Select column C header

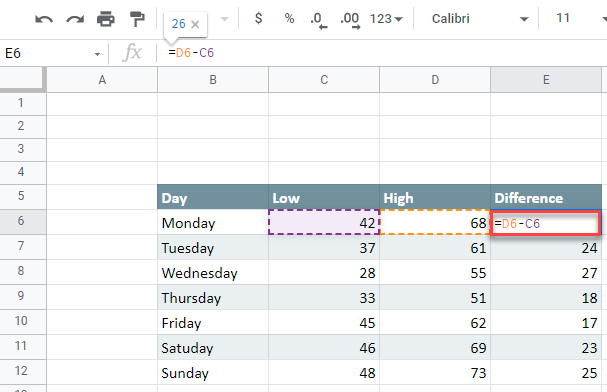pos(324,80)
